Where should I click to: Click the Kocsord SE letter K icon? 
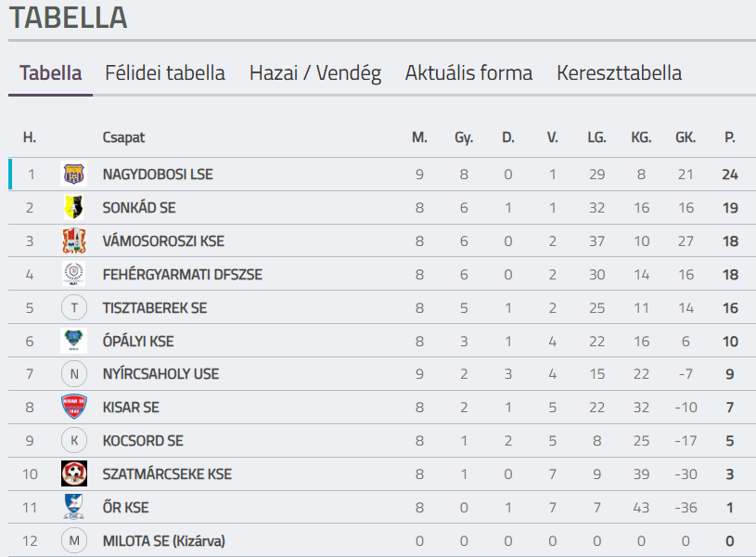coord(73,440)
